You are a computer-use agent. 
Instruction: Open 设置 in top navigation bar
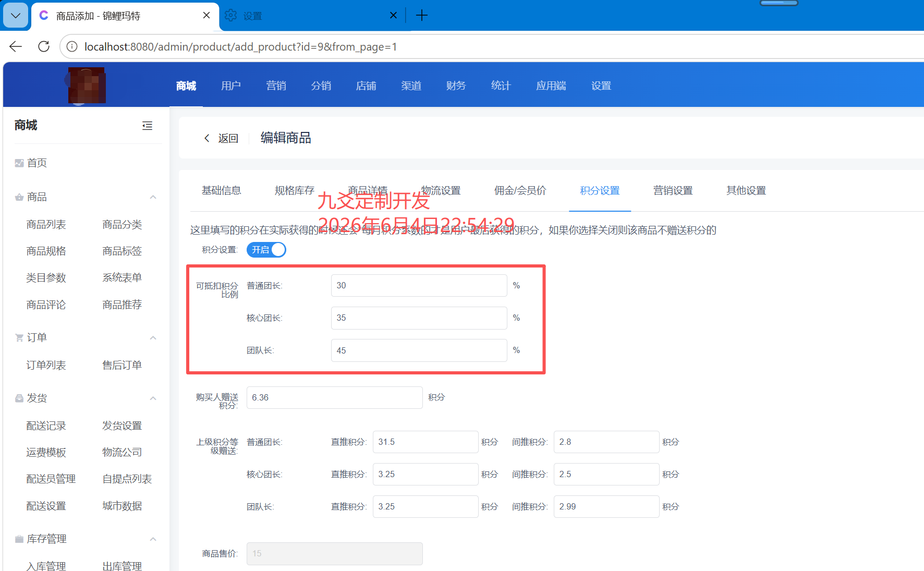click(x=601, y=86)
